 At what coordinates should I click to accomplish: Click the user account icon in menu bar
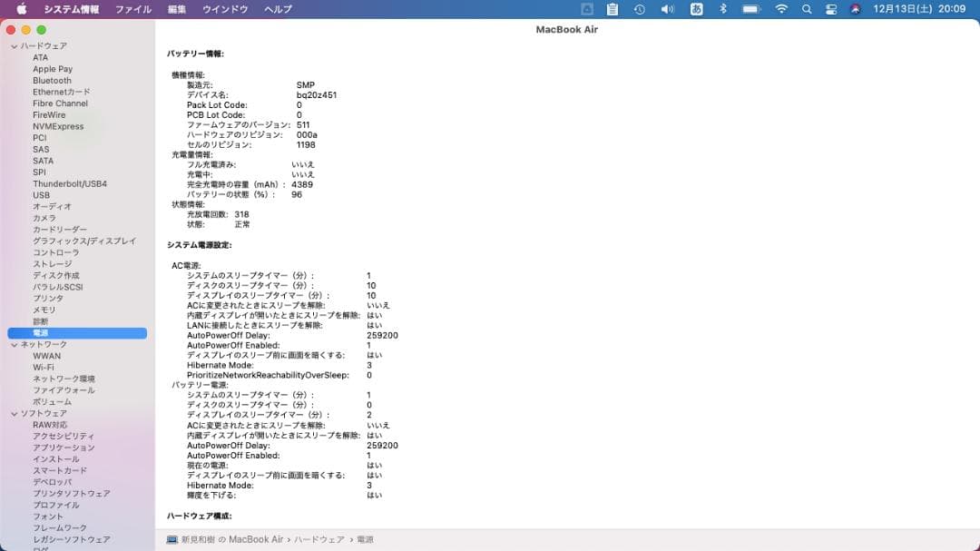(856, 8)
